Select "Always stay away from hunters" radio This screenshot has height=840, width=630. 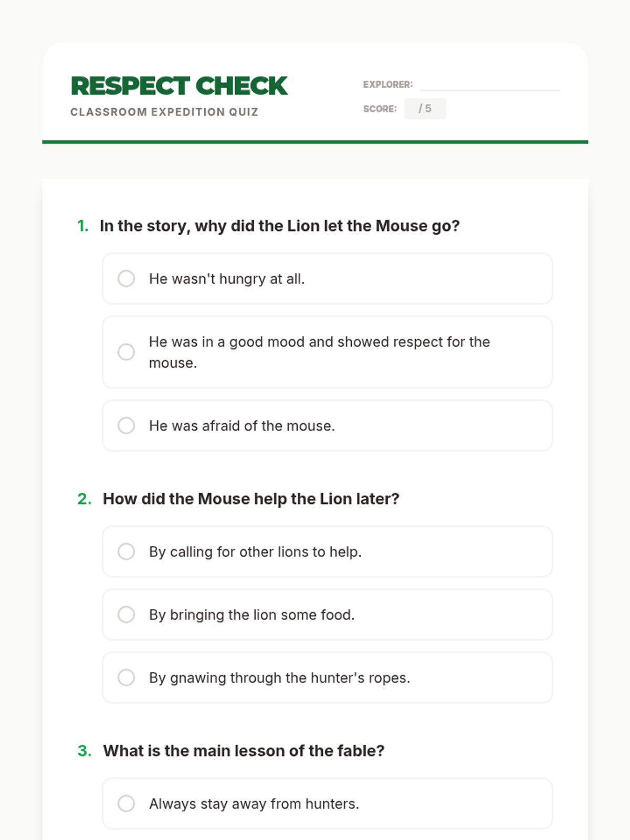point(126,803)
